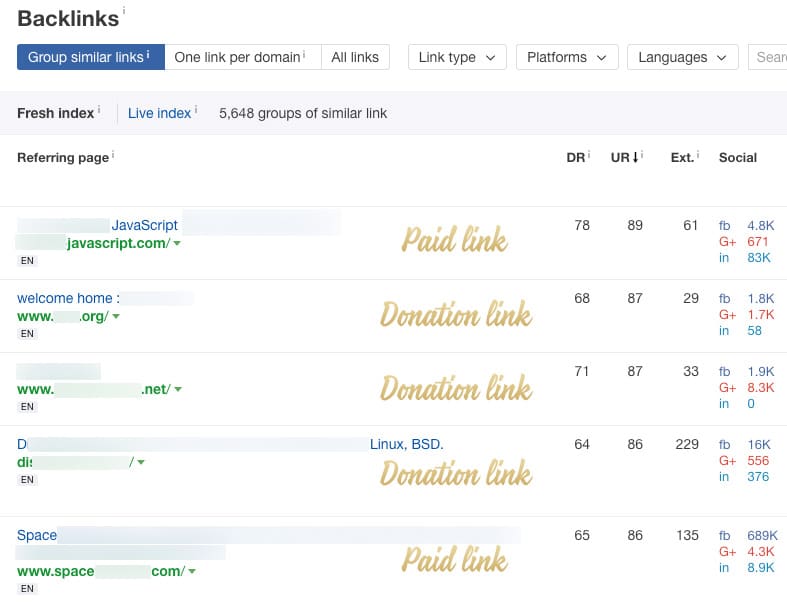Sort by the DR column header
Image resolution: width=787 pixels, height=602 pixels.
click(575, 158)
